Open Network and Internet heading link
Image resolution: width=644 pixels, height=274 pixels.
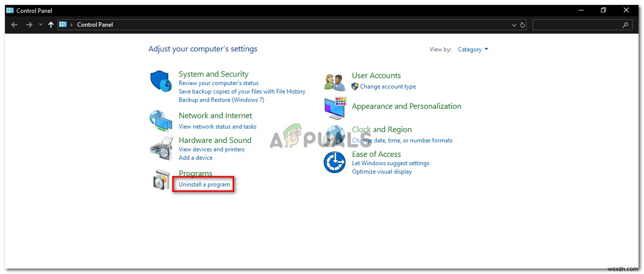pyautogui.click(x=215, y=116)
